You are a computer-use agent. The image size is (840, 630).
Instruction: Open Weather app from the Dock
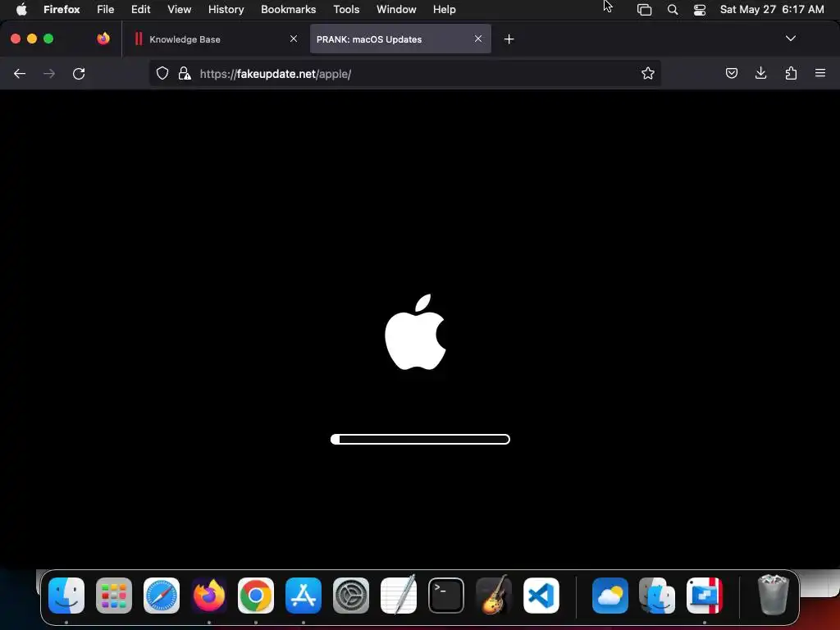pyautogui.click(x=610, y=596)
